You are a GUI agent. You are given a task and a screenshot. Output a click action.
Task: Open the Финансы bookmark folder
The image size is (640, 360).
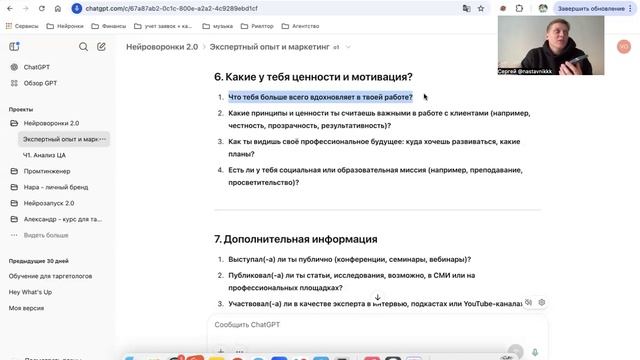(109, 26)
